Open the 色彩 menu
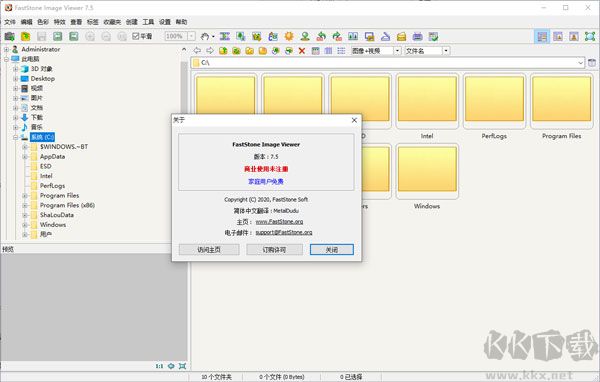The image size is (600, 382). 43,22
